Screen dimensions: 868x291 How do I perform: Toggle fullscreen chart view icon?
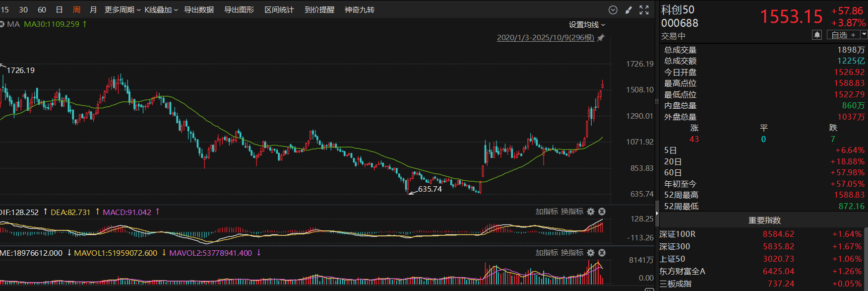(x=644, y=10)
